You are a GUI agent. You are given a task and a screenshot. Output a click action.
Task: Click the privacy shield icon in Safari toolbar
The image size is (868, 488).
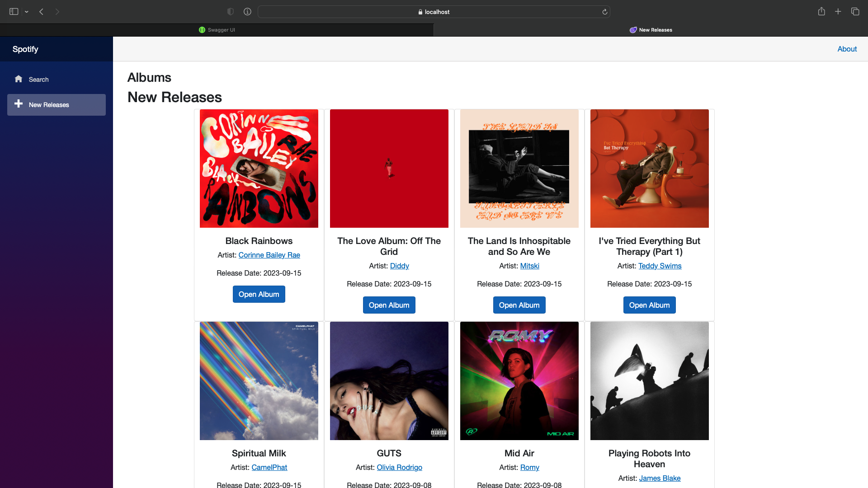click(x=231, y=11)
